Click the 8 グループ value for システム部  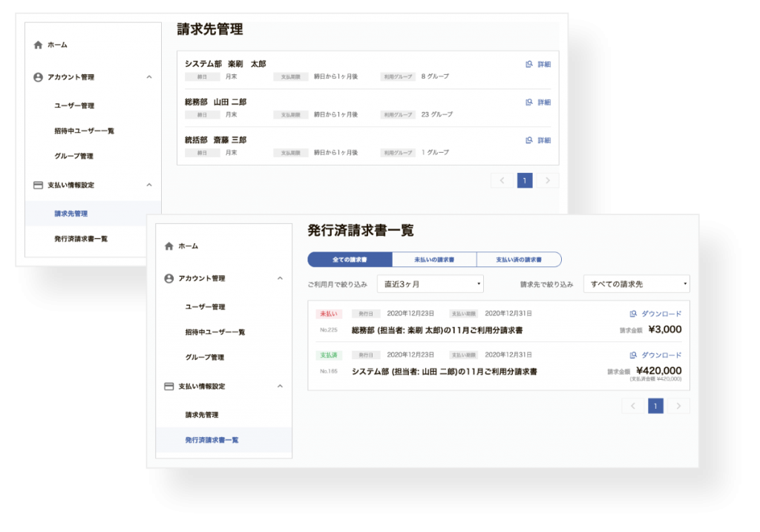(x=435, y=76)
